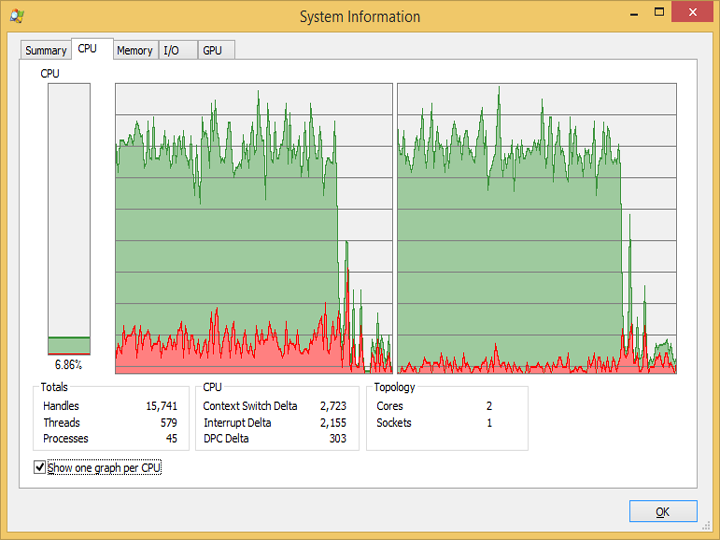Switch to the Summary tab
Viewport: 720px width, 540px height.
pyautogui.click(x=45, y=50)
